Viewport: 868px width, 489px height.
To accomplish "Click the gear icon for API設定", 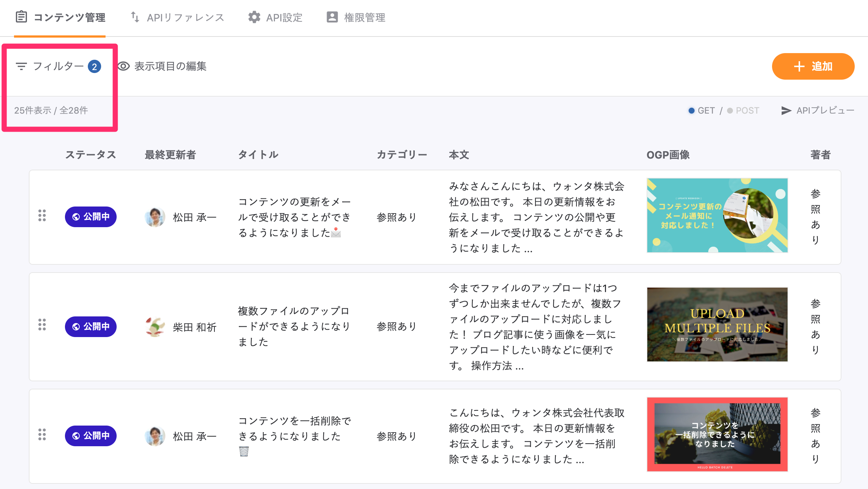I will [254, 17].
